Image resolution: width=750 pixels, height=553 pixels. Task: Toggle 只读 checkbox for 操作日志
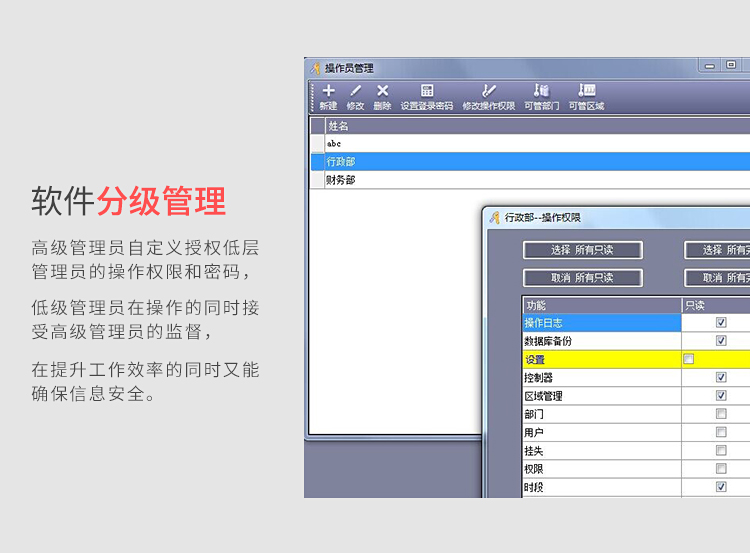pyautogui.click(x=721, y=323)
